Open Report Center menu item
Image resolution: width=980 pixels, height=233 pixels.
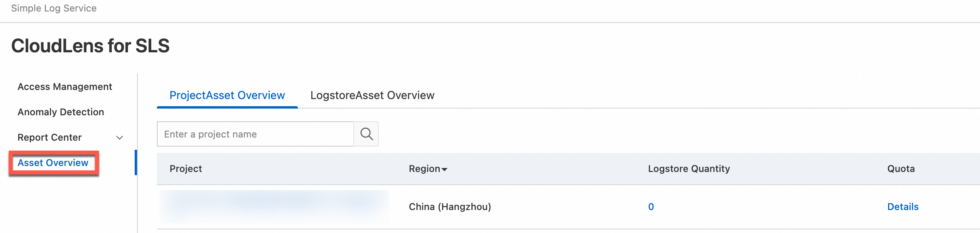(50, 138)
